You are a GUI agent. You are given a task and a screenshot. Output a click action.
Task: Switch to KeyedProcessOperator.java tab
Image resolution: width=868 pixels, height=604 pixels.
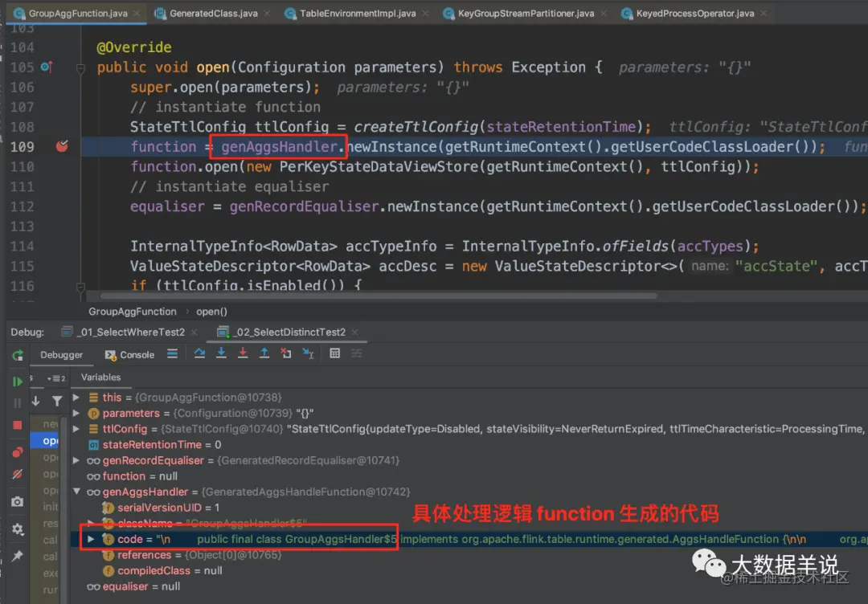coord(694,14)
